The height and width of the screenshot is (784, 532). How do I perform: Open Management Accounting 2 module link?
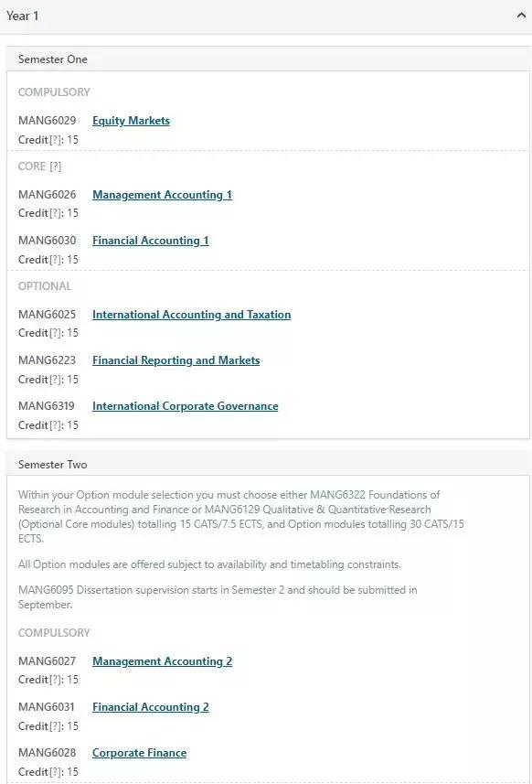[162, 661]
